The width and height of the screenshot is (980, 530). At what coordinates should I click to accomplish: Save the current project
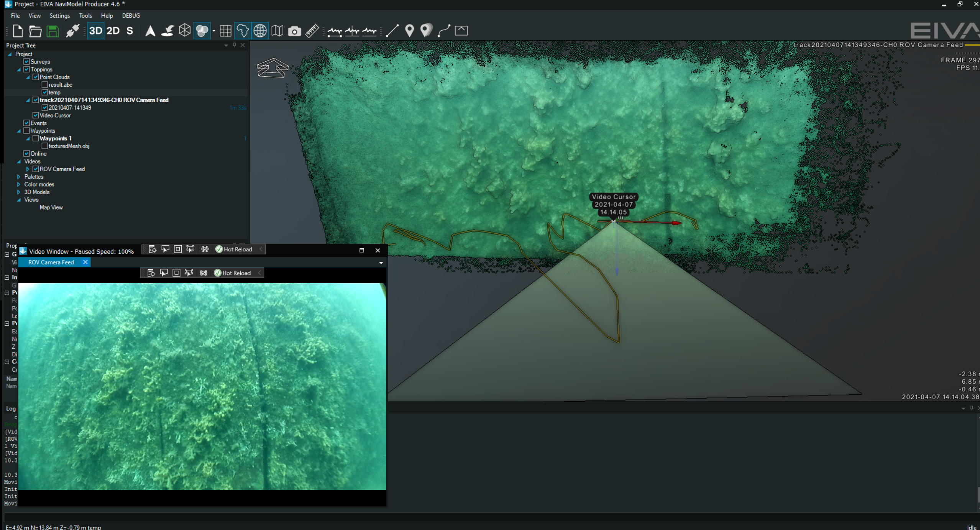(53, 31)
